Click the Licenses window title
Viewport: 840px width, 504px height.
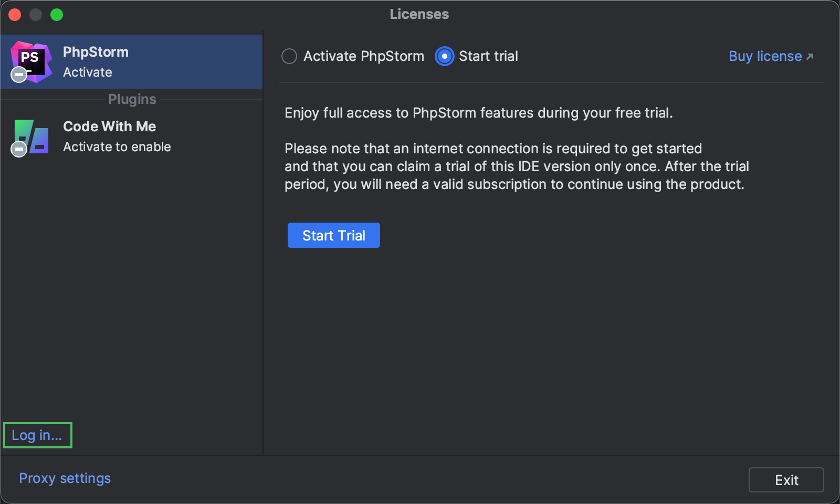point(419,14)
